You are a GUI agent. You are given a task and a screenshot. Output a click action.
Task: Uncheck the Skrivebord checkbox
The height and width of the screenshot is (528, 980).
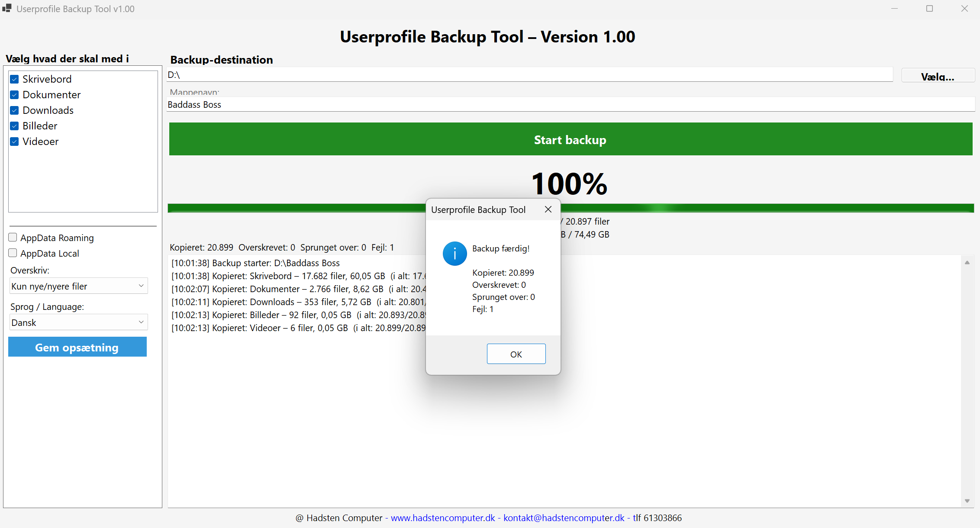tap(14, 79)
